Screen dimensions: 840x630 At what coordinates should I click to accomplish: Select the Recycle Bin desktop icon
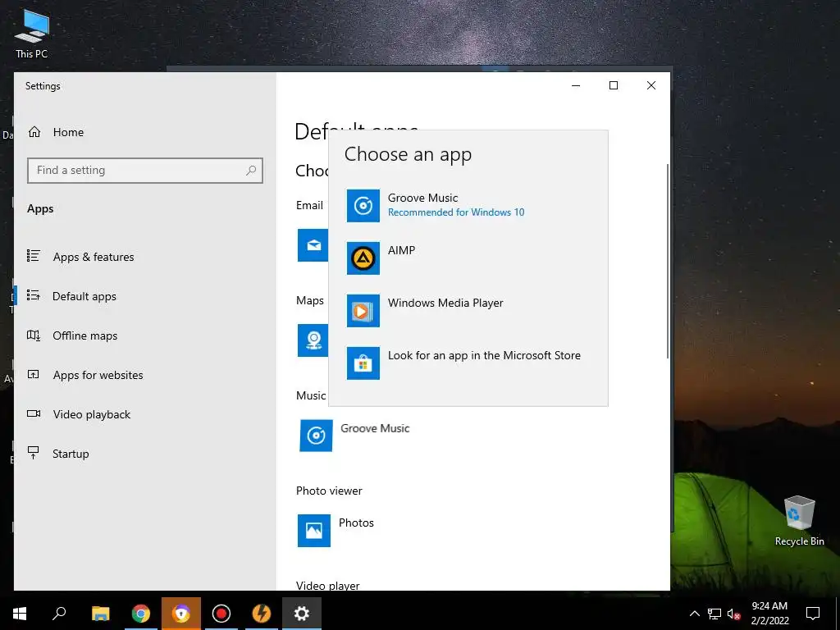[x=799, y=521]
